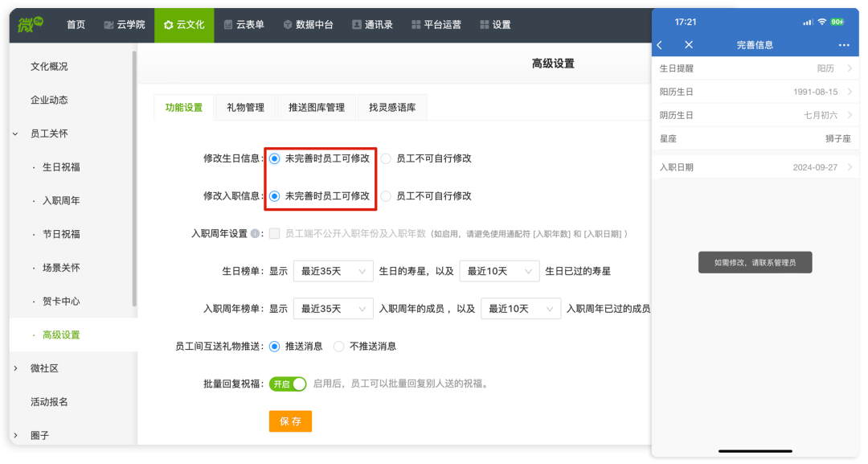Click the 高级设置 page title
The width and height of the screenshot is (868, 464).
553,64
